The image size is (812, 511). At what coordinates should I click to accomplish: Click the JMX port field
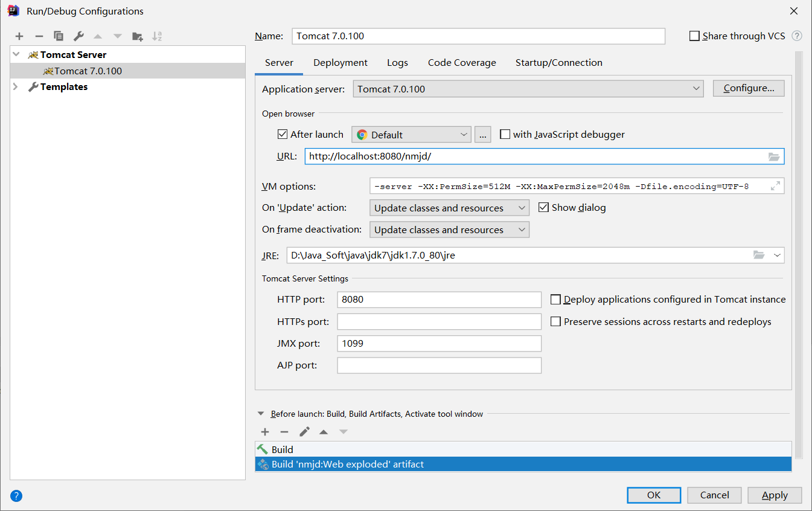[x=439, y=344]
